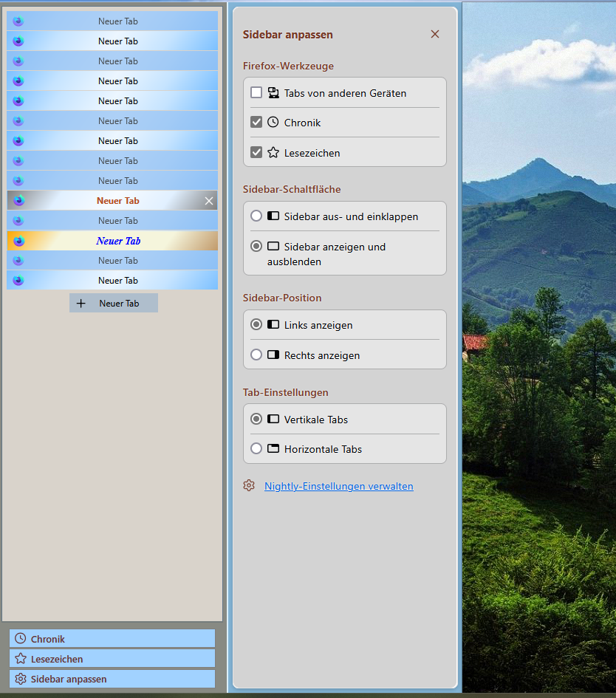Select Horizontale Tabs radio button
The image size is (616, 698).
click(x=256, y=448)
